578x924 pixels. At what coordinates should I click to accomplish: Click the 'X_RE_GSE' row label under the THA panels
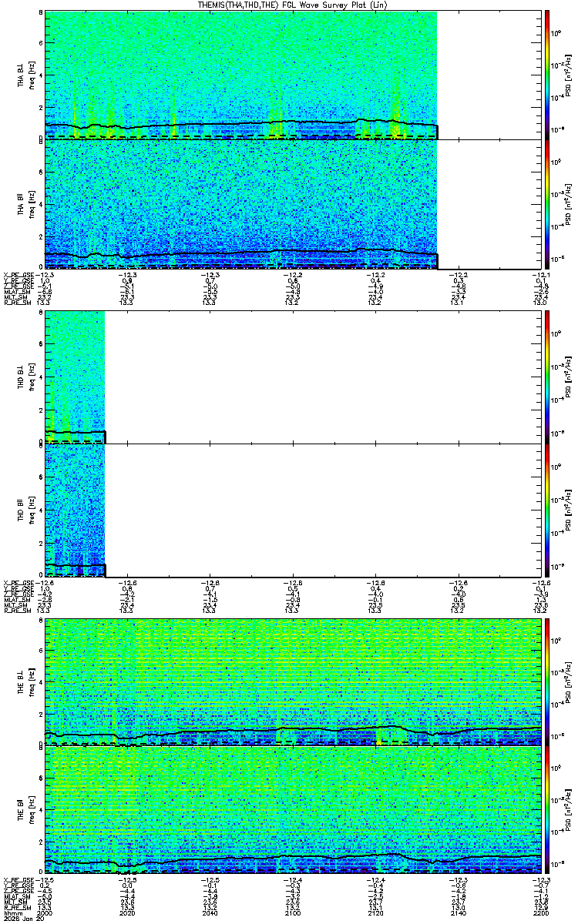(18, 275)
